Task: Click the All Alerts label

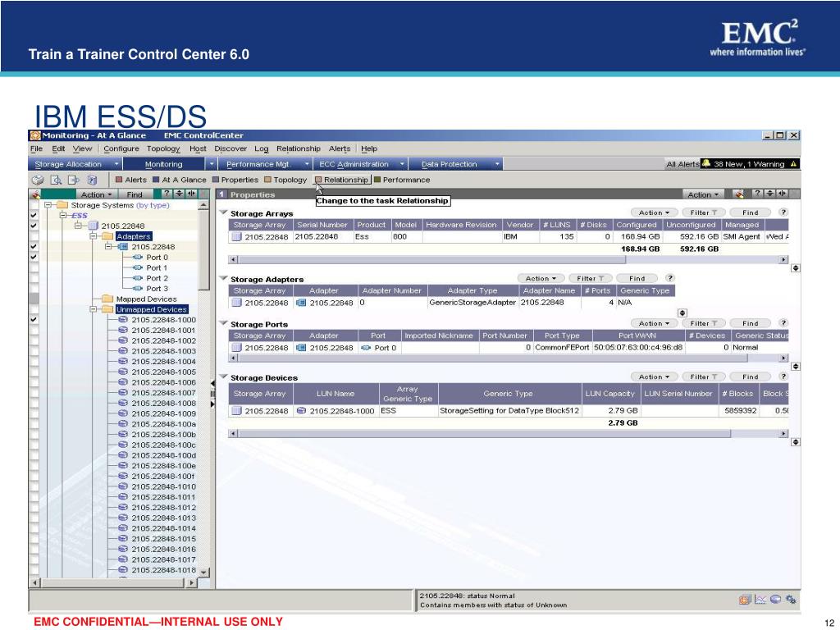Action: [x=682, y=164]
